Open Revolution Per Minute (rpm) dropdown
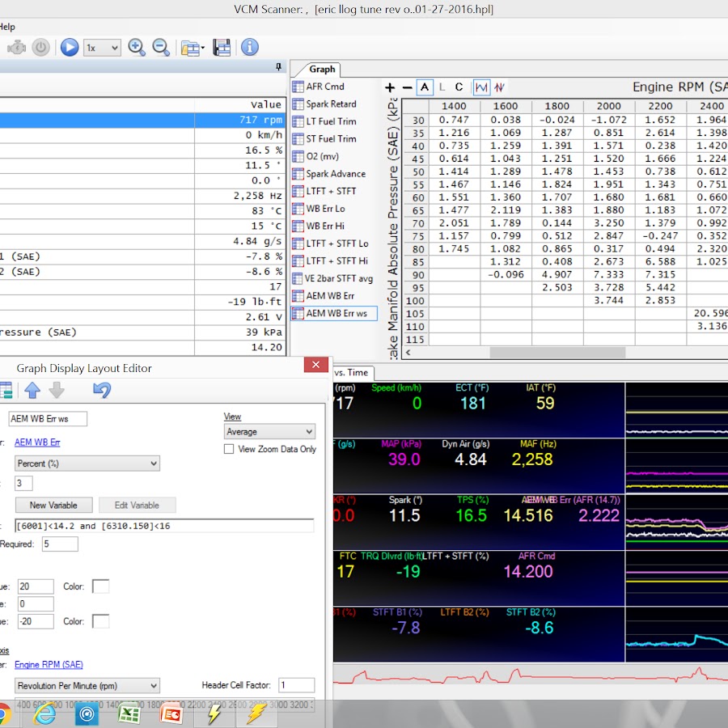Image resolution: width=728 pixels, height=728 pixels. 87,686
